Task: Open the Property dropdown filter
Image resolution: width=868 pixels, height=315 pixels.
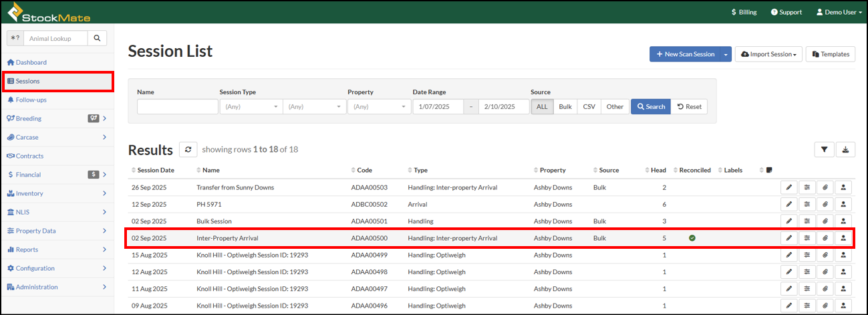Action: tap(379, 107)
